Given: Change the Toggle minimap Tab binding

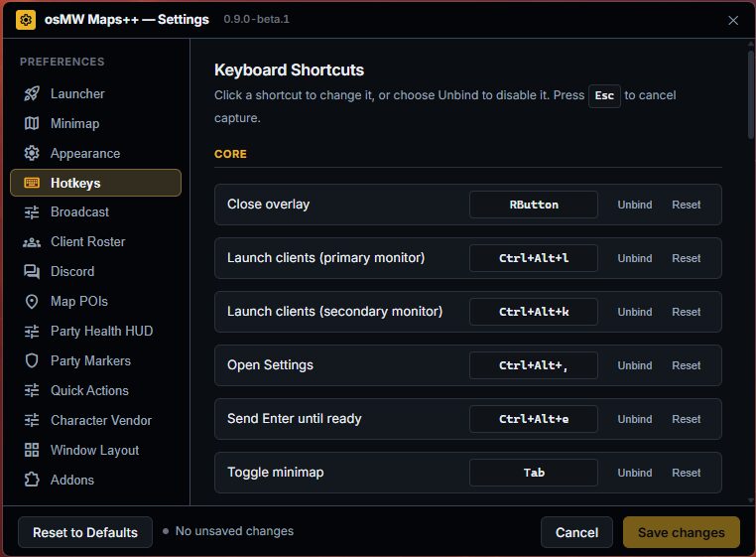Looking at the screenshot, I should 534,473.
